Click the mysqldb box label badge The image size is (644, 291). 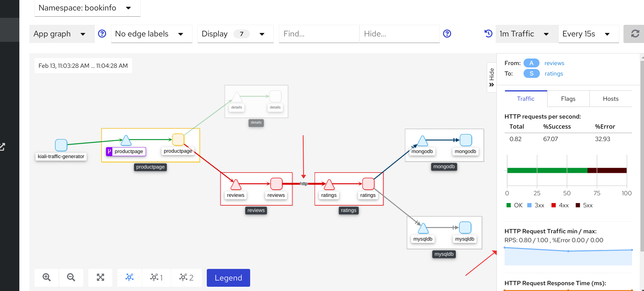pyautogui.click(x=444, y=254)
